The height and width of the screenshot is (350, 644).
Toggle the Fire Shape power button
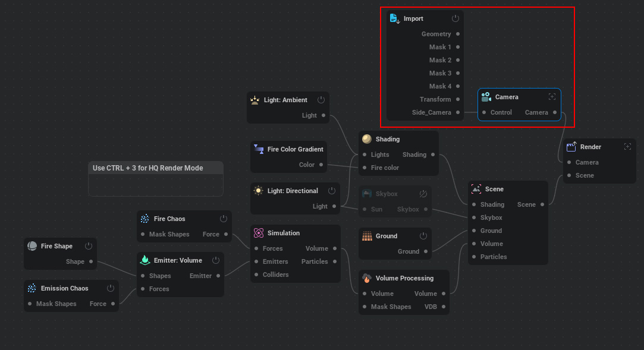point(88,246)
